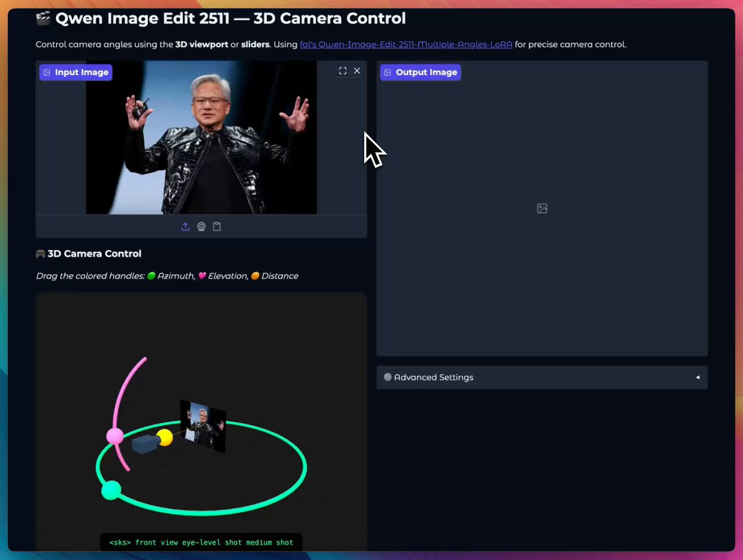
Task: Click the collapse arrow of Advanced Settings
Action: [x=697, y=377]
